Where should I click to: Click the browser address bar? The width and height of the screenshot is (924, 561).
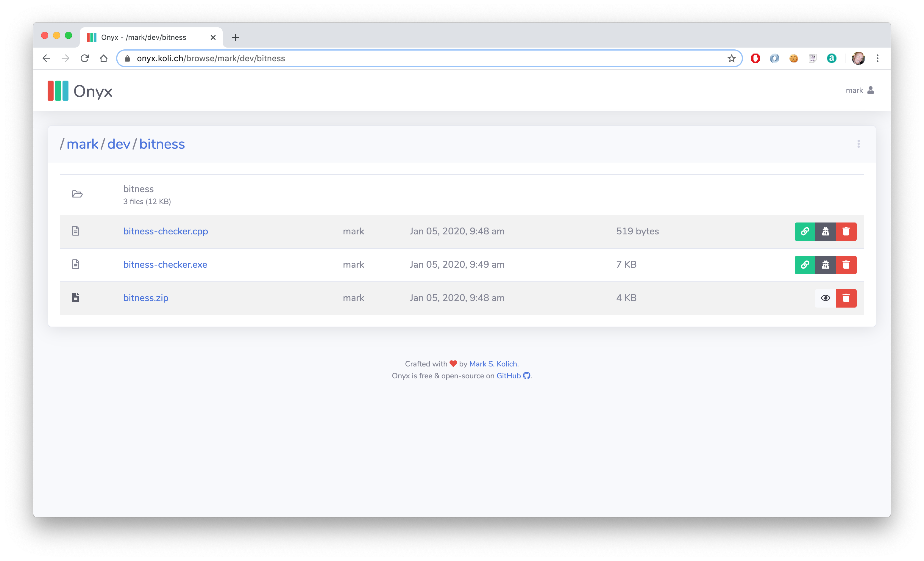click(x=413, y=59)
